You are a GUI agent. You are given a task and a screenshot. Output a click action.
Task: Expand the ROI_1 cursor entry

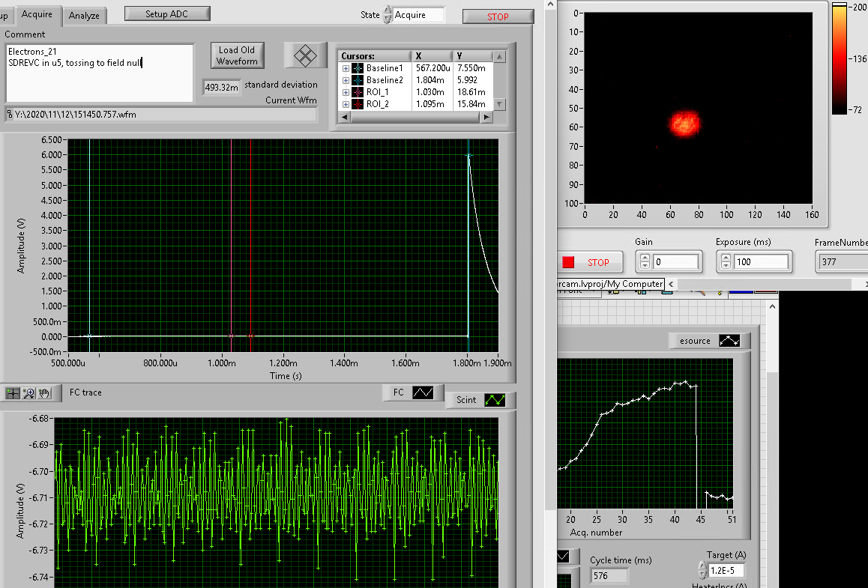(346, 92)
